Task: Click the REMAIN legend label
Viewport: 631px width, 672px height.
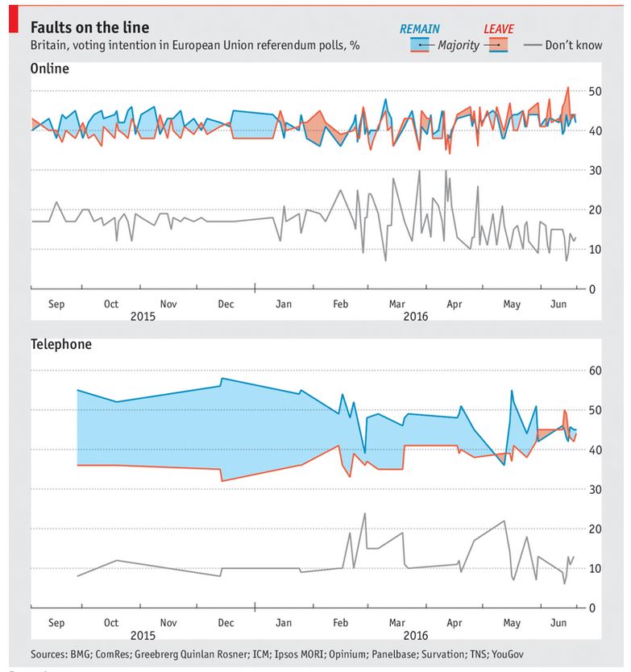Action: pos(420,29)
